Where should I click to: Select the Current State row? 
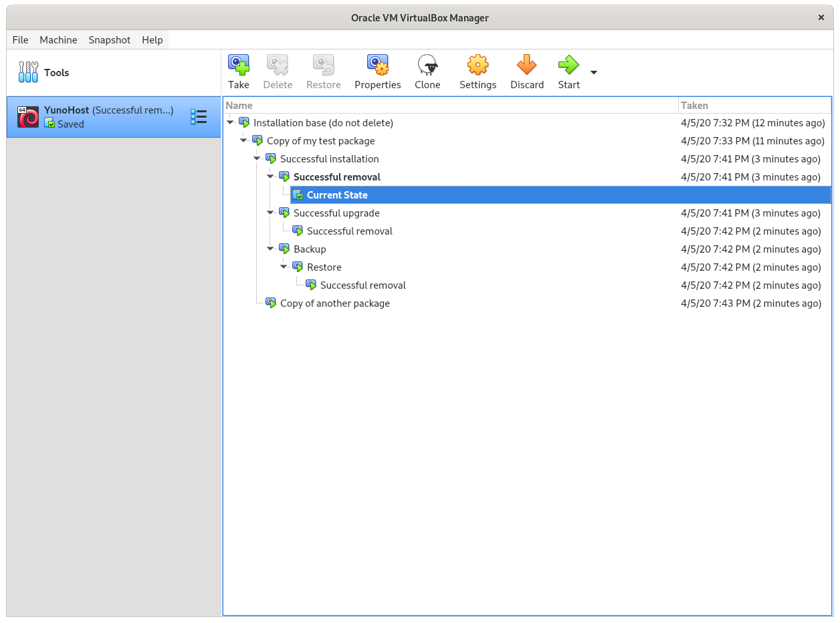point(337,195)
